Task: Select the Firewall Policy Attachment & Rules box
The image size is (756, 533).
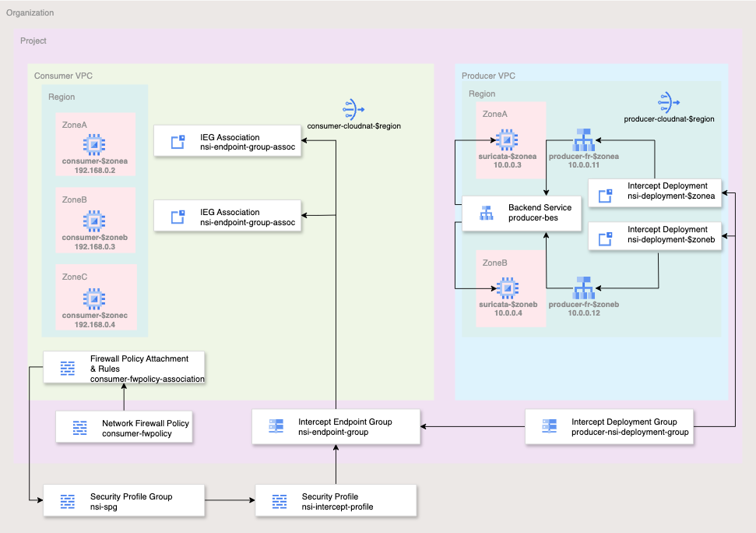Action: (124, 368)
